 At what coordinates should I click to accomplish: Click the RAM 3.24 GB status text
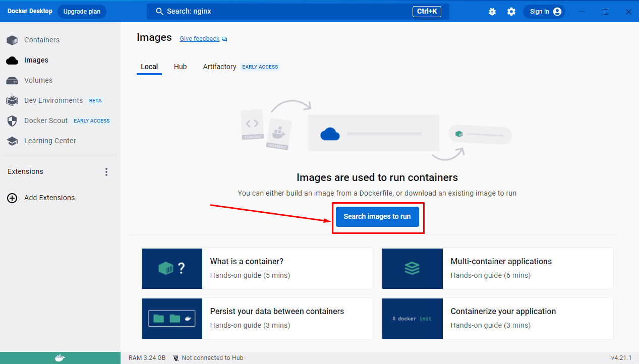coord(147,358)
